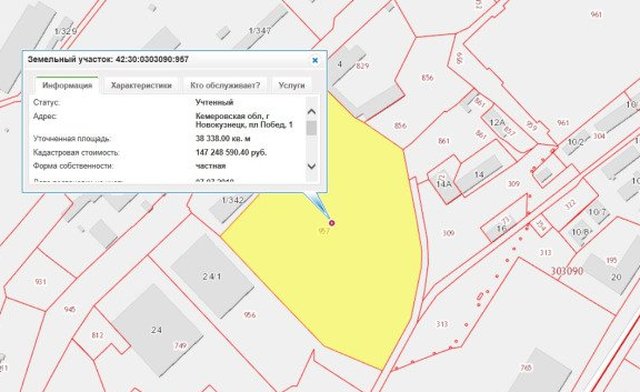640x392 pixels.
Task: Click building label 14A on the map
Action: point(443,184)
